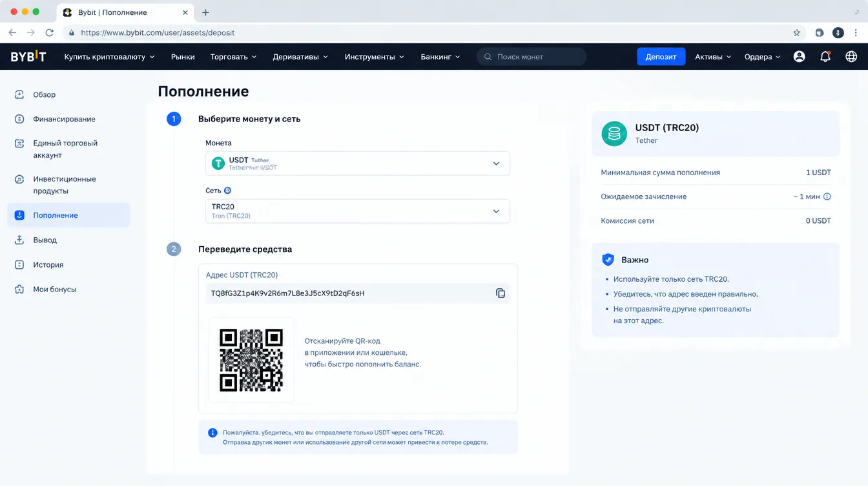Click the info icon next to Сеть
This screenshot has height=486, width=868.
(227, 191)
